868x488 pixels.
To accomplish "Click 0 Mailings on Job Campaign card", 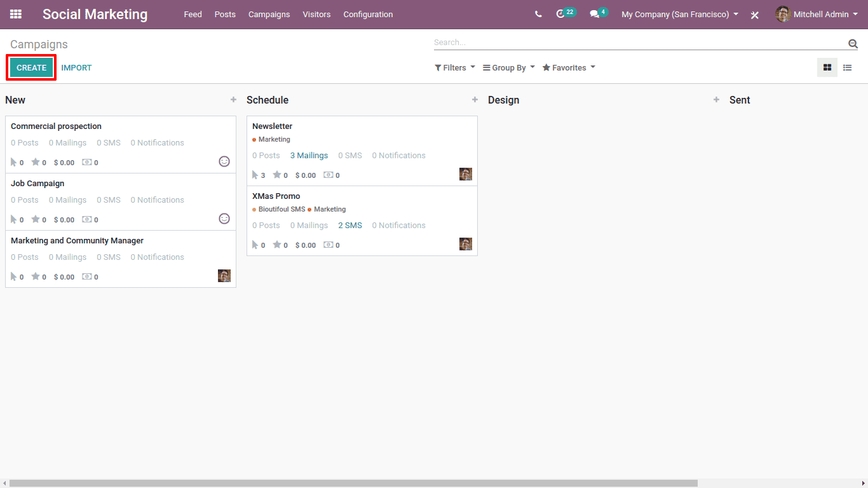I will pyautogui.click(x=68, y=200).
